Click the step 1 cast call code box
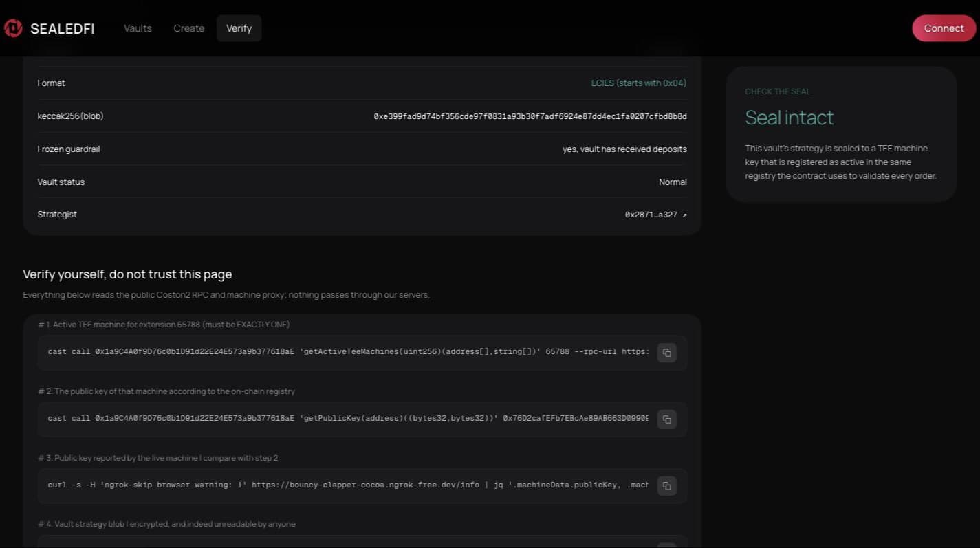This screenshot has height=548, width=980. coord(362,353)
